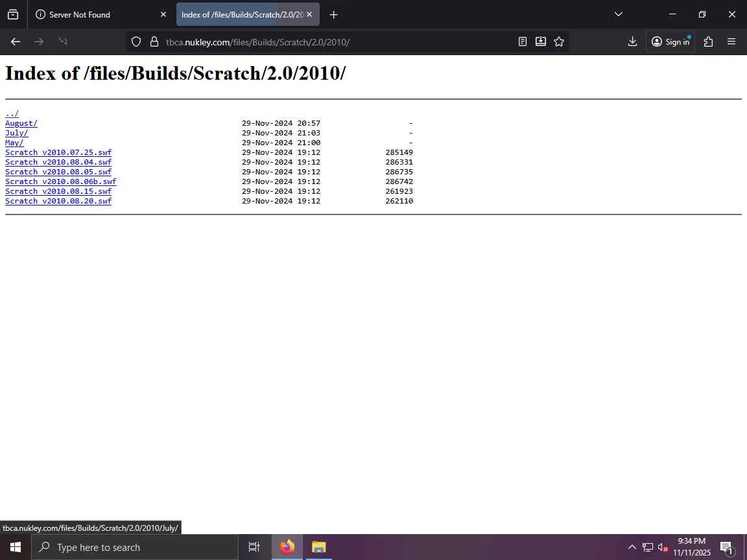The height and width of the screenshot is (560, 747).
Task: Click the reload button beside the forward arrow
Action: 62,42
